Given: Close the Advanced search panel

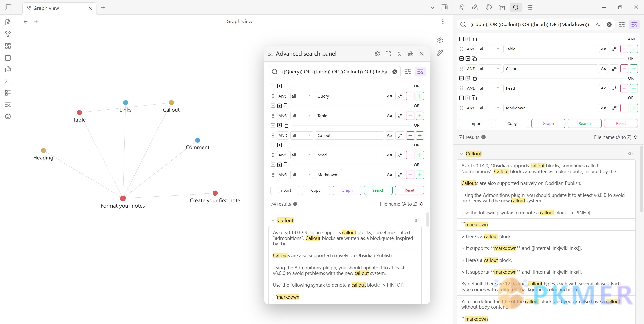Looking at the screenshot, I should [x=422, y=54].
